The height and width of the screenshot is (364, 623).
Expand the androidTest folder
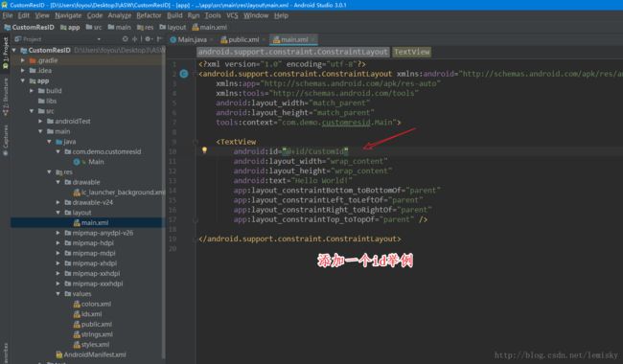point(40,121)
